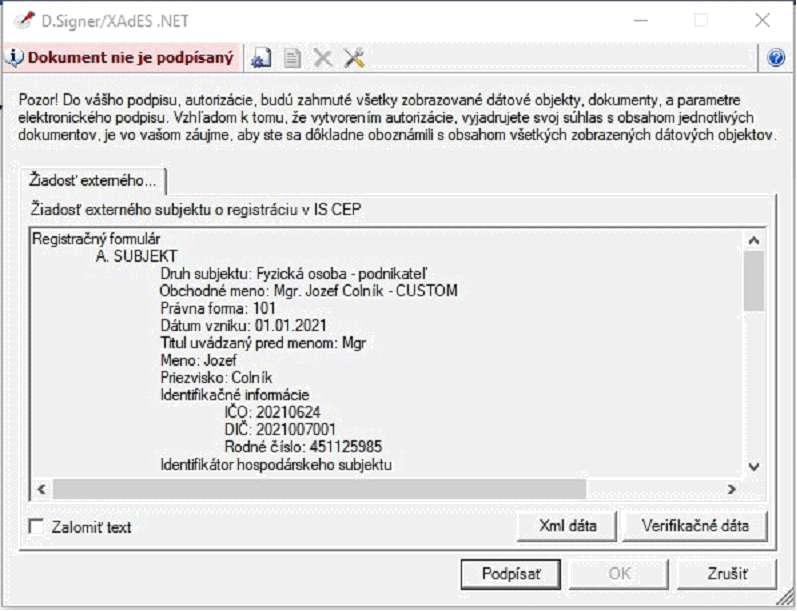Click the 'Xml dáta' button
The width and height of the screenshot is (797, 611).
[567, 526]
